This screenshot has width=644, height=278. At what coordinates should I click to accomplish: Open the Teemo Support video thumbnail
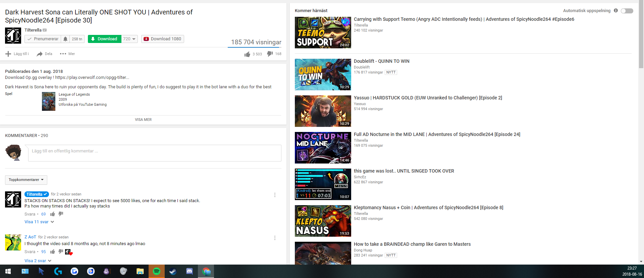click(323, 33)
